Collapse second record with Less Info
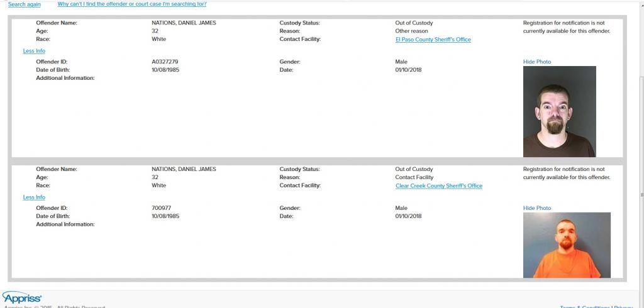 (x=34, y=197)
